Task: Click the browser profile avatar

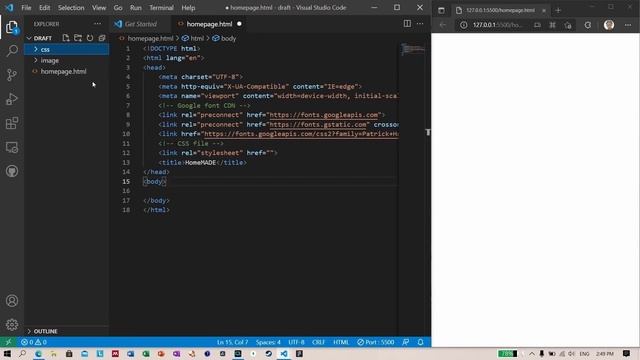Action: 609,25
